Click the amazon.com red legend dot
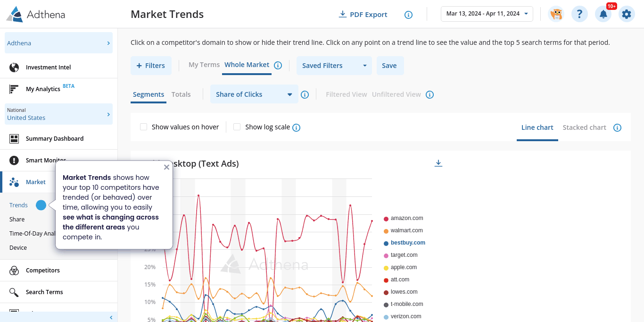 click(386, 219)
